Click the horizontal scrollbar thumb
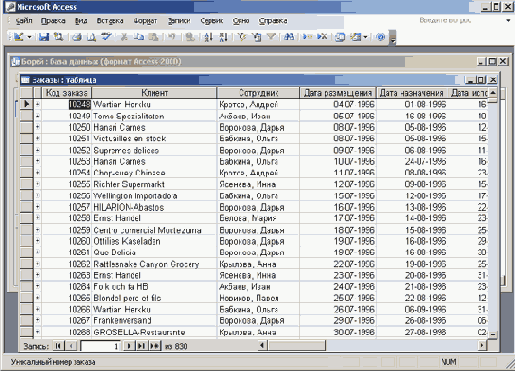The height and width of the screenshot is (371, 515). click(x=296, y=345)
